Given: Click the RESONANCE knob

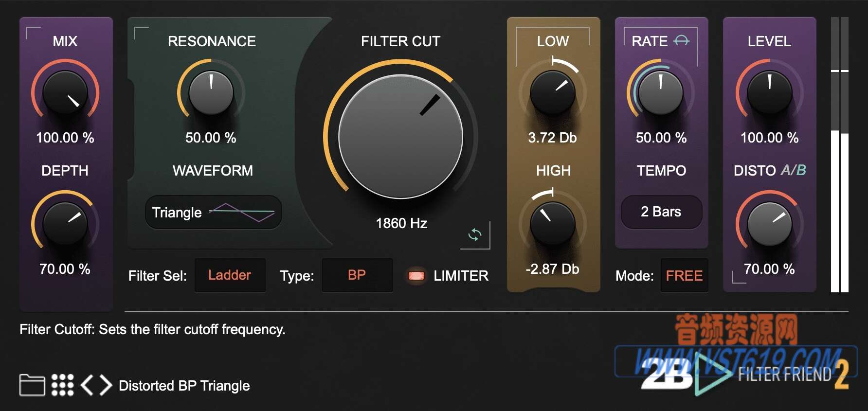Looking at the screenshot, I should pos(211,93).
